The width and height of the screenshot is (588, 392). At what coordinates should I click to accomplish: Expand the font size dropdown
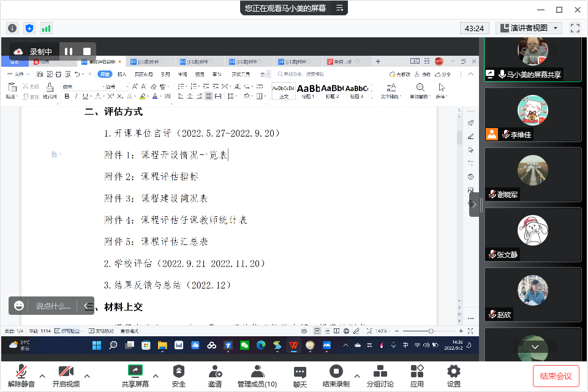126,86
